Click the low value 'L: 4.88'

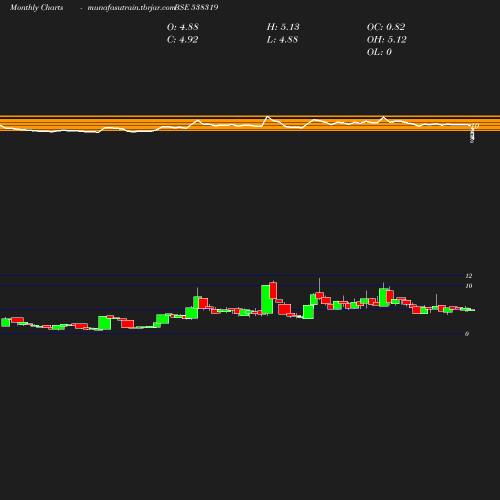click(282, 40)
